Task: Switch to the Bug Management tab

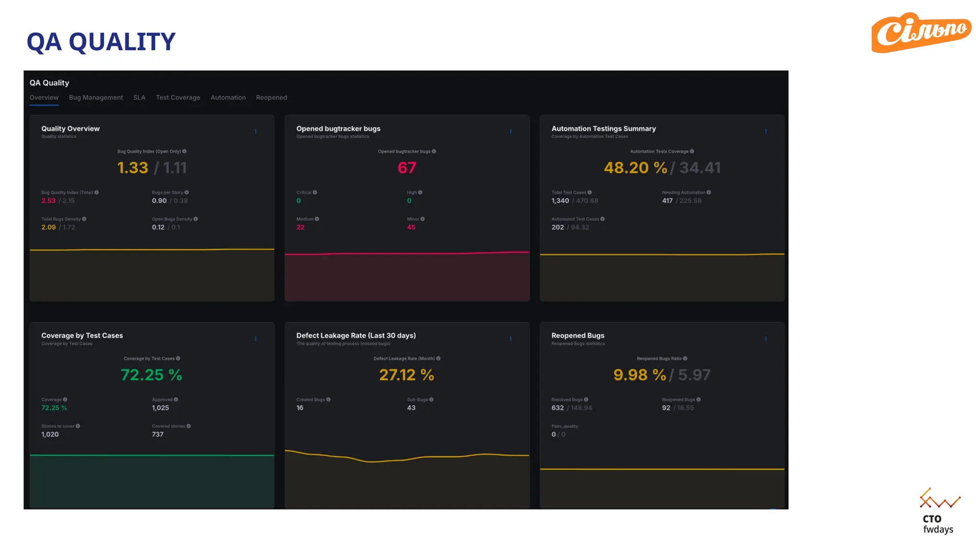Action: [96, 98]
